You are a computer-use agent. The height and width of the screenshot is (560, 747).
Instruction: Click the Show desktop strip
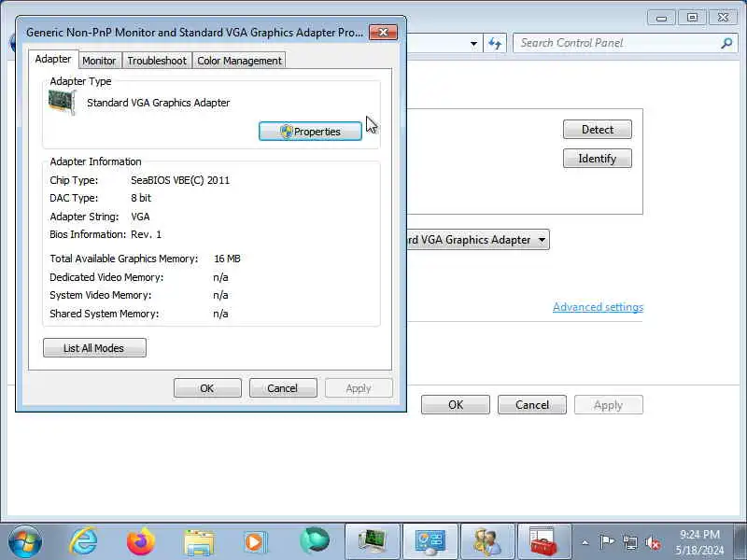click(741, 542)
